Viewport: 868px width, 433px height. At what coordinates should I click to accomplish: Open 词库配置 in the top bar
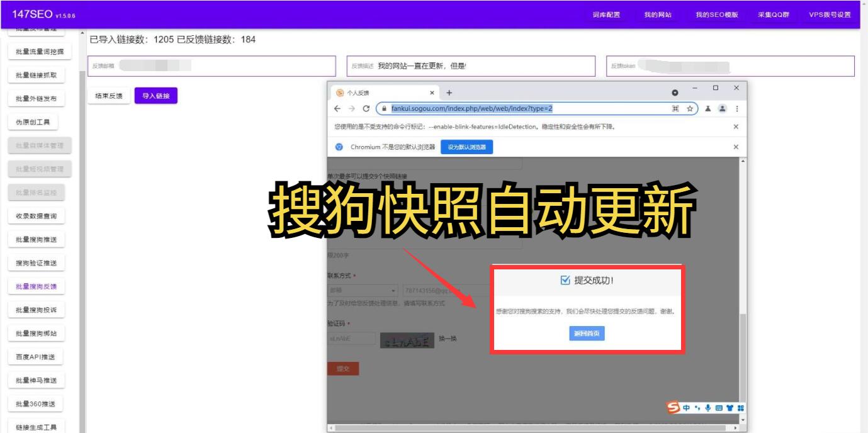(606, 15)
